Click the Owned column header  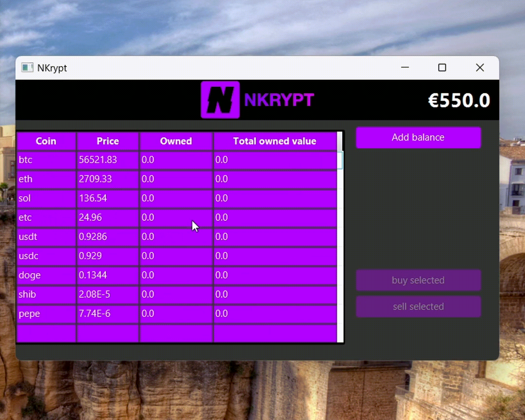[x=176, y=141]
